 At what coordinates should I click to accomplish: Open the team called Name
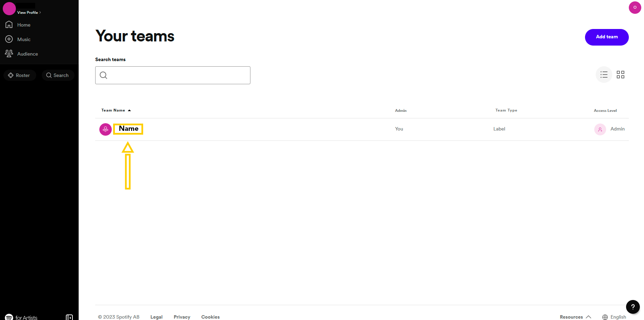[x=128, y=129]
